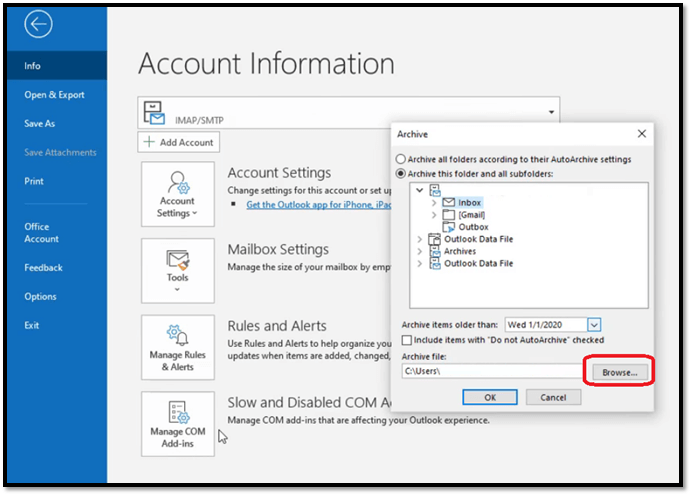Open Get the Outlook app for iPhone link
The image size is (692, 496).
pos(318,205)
